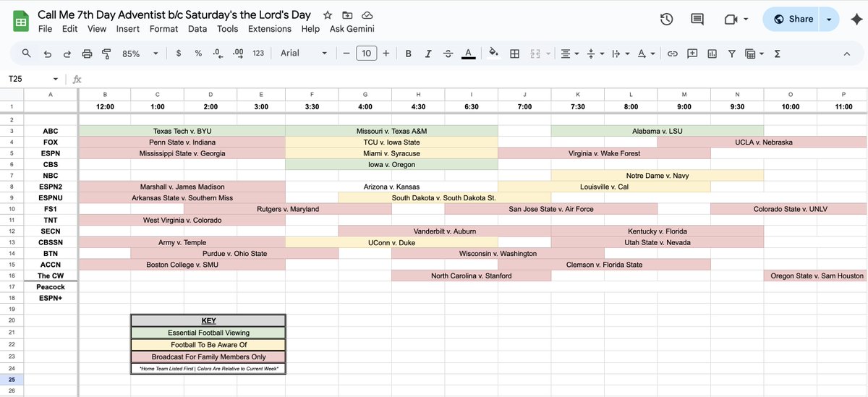Screen dimensions: 868x397
Task: Open the Sheets home icon
Action: pyautogui.click(x=21, y=20)
